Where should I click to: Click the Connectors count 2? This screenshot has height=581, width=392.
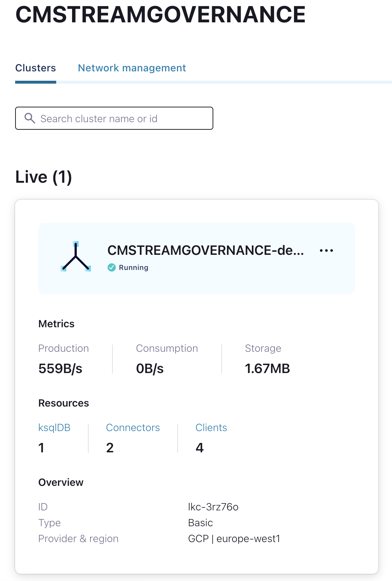click(x=110, y=448)
